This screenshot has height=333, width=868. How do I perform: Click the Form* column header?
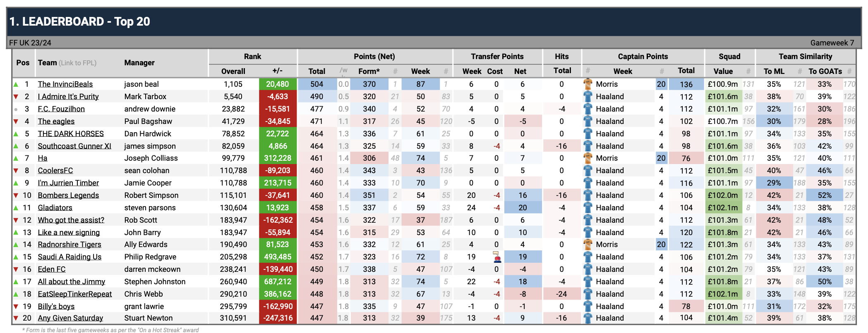[369, 71]
